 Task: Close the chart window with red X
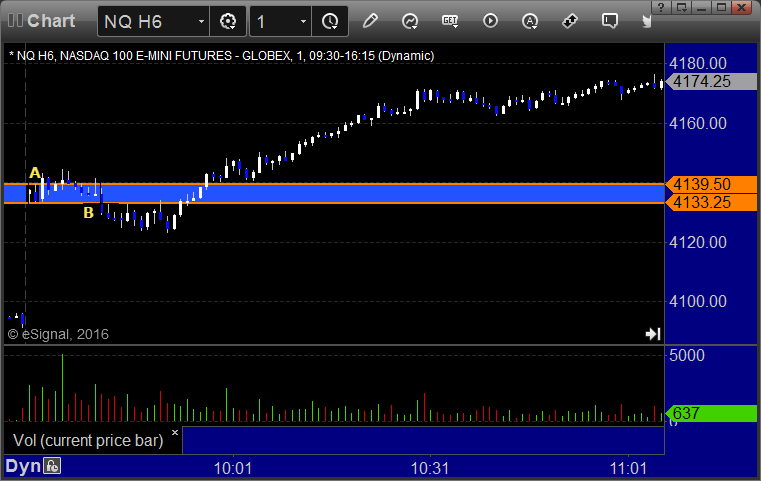(x=742, y=7)
